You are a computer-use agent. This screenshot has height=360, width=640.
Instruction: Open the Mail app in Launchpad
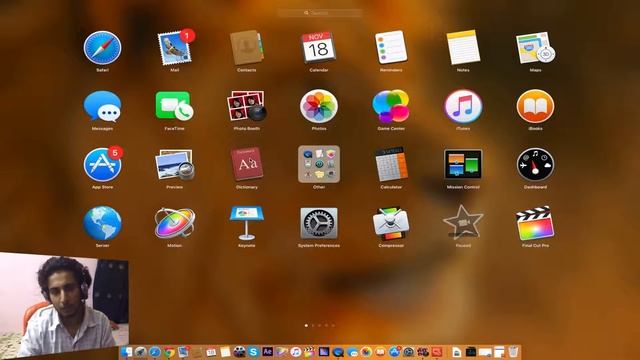pos(175,48)
